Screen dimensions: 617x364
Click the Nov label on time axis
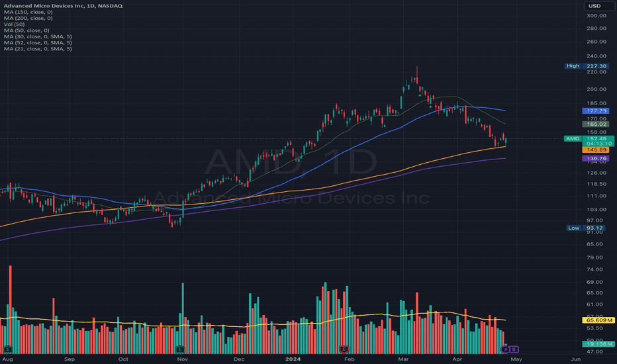182,359
